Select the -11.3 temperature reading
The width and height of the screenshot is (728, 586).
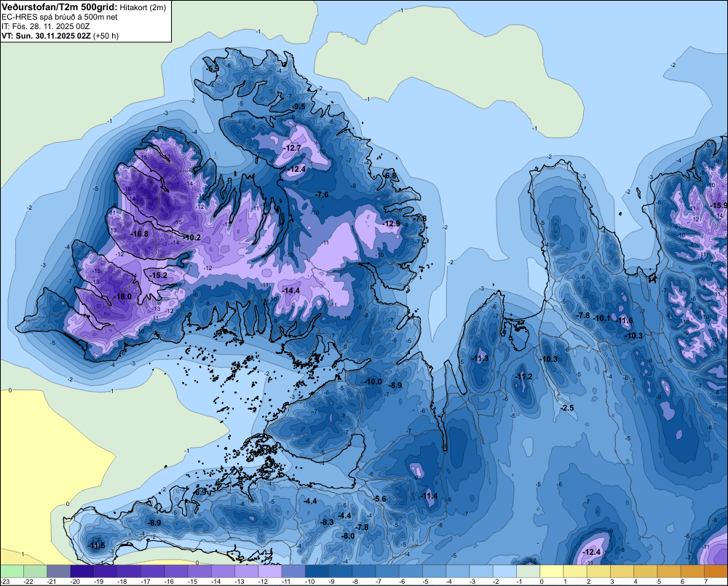[480, 358]
